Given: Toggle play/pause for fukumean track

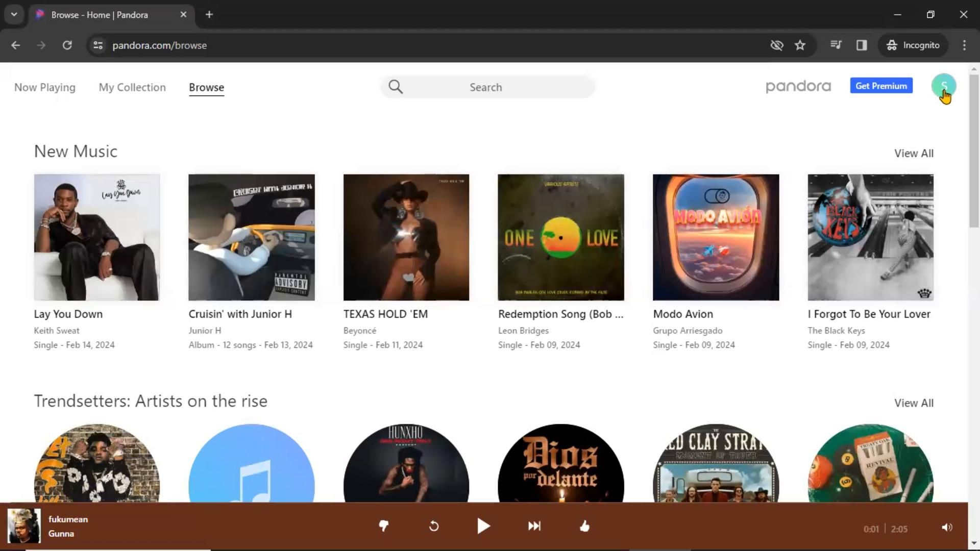Looking at the screenshot, I should coord(483,526).
